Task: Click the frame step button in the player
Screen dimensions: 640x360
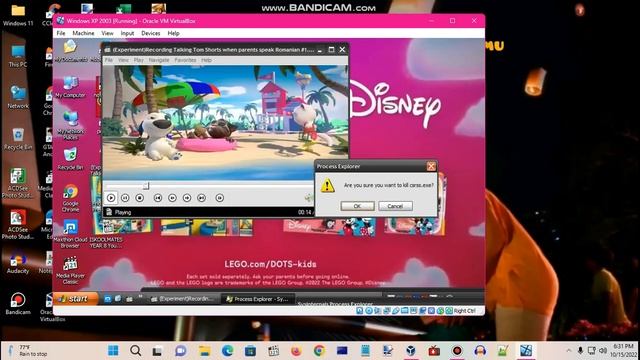Action: click(220, 198)
